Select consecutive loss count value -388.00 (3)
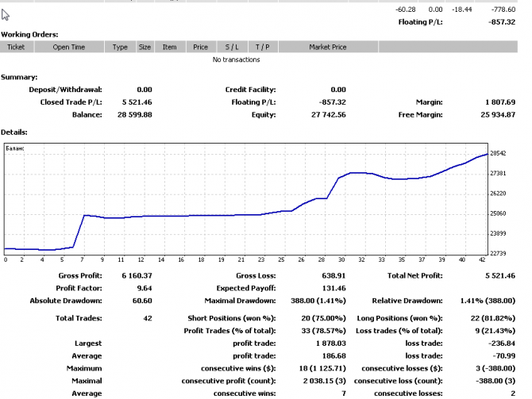 [x=495, y=382]
